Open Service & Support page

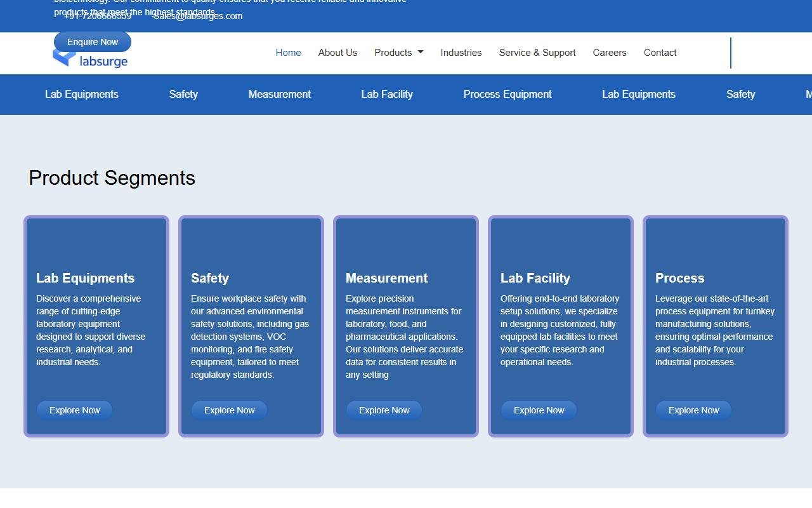[x=537, y=53]
